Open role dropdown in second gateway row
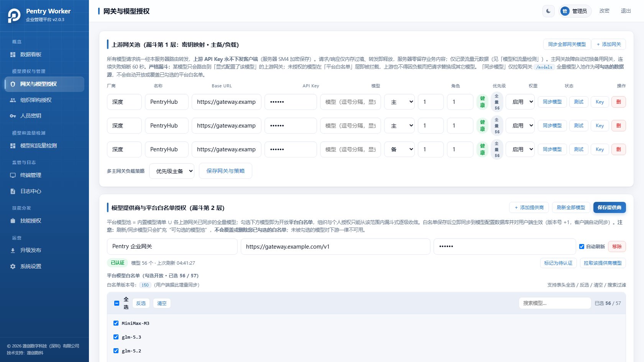This screenshot has width=644, height=362. pos(399,126)
